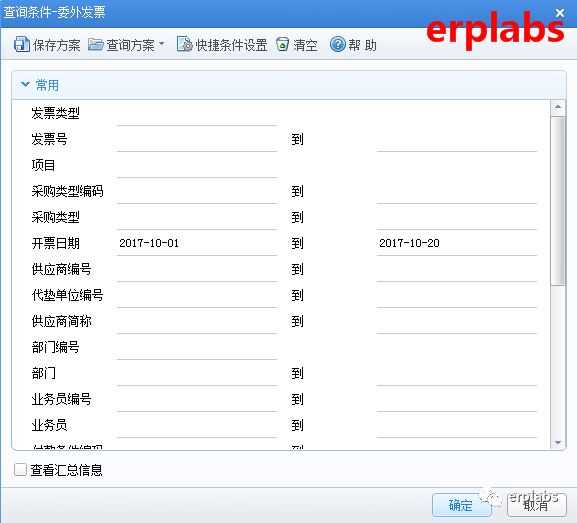Click the vertical scrollbar thumb
The width and height of the screenshot is (577, 523).
[x=558, y=201]
